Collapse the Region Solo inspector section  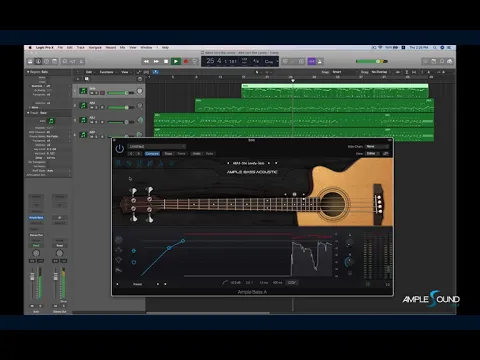click(x=28, y=72)
